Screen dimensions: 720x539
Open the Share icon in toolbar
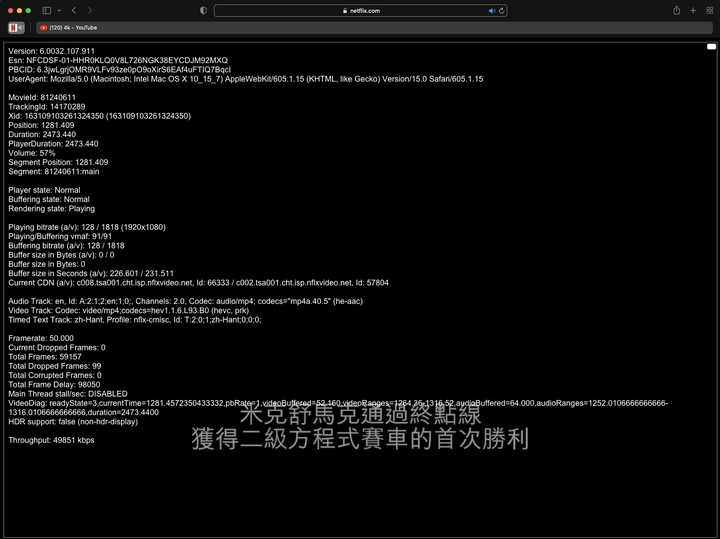[676, 11]
